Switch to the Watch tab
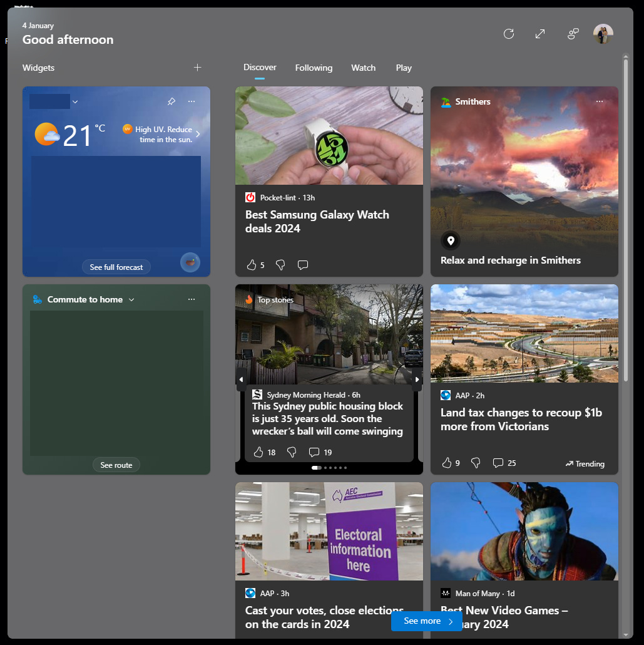The height and width of the screenshot is (645, 644). (x=363, y=68)
